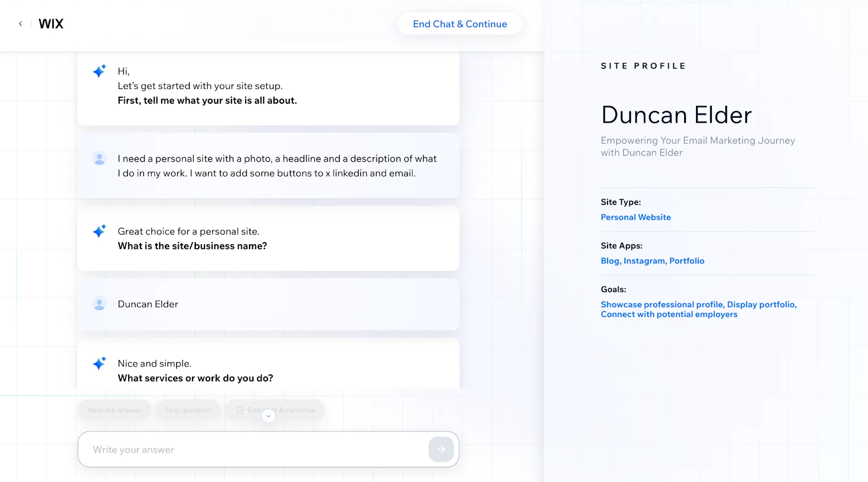Image resolution: width=868 pixels, height=482 pixels.
Task: Open the 'Blog, Instagram, Portfolio' site apps link
Action: (x=652, y=261)
